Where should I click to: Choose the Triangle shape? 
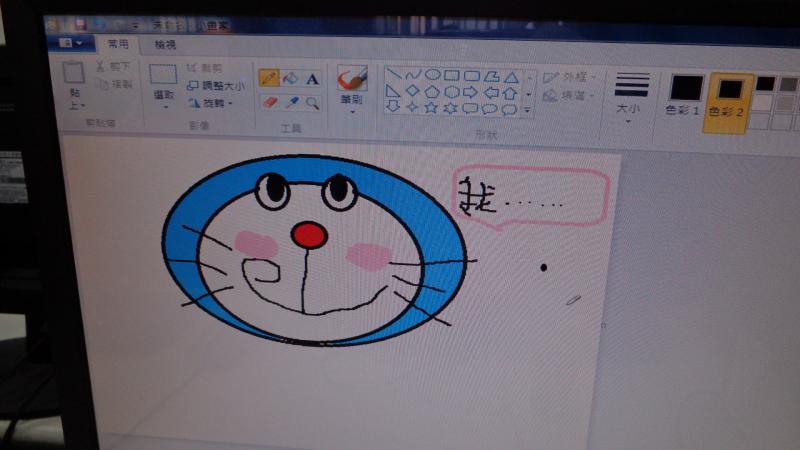point(511,78)
